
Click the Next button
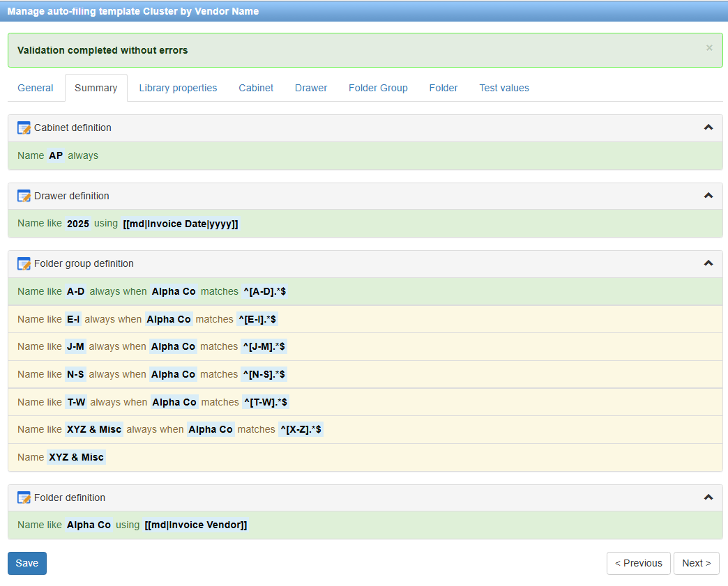pyautogui.click(x=696, y=563)
